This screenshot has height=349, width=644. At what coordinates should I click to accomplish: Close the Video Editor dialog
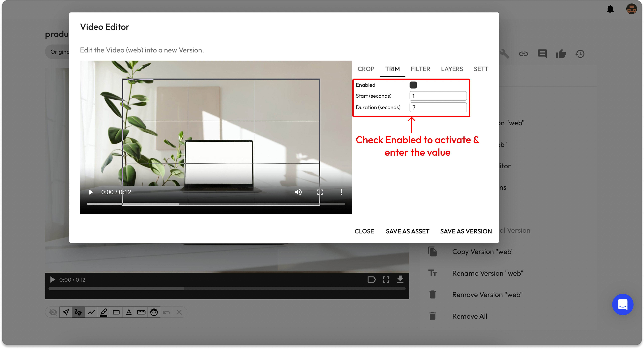pyautogui.click(x=364, y=231)
